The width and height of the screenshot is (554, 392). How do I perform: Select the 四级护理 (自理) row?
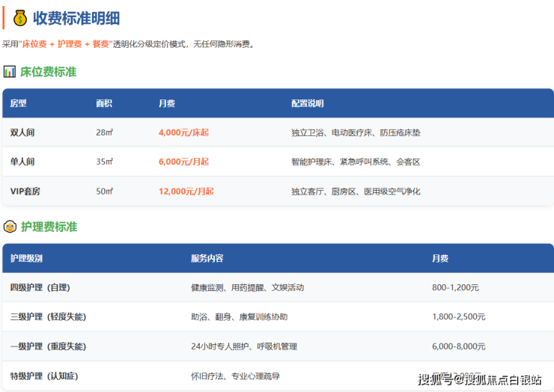pos(45,287)
